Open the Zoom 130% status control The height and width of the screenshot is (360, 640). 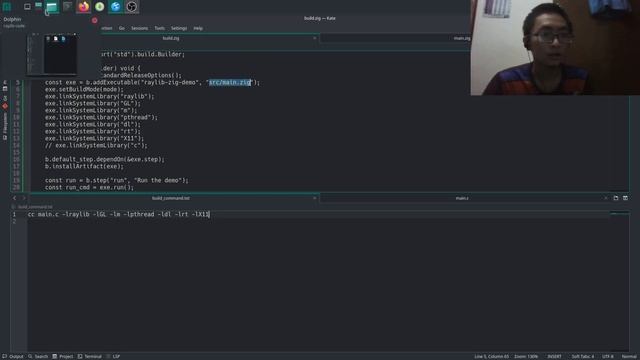526,356
